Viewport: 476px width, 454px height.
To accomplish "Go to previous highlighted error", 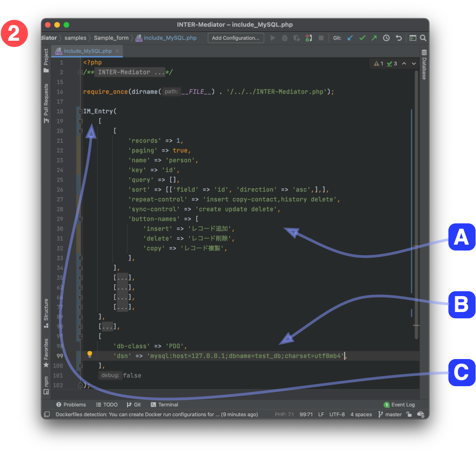I will [x=404, y=64].
